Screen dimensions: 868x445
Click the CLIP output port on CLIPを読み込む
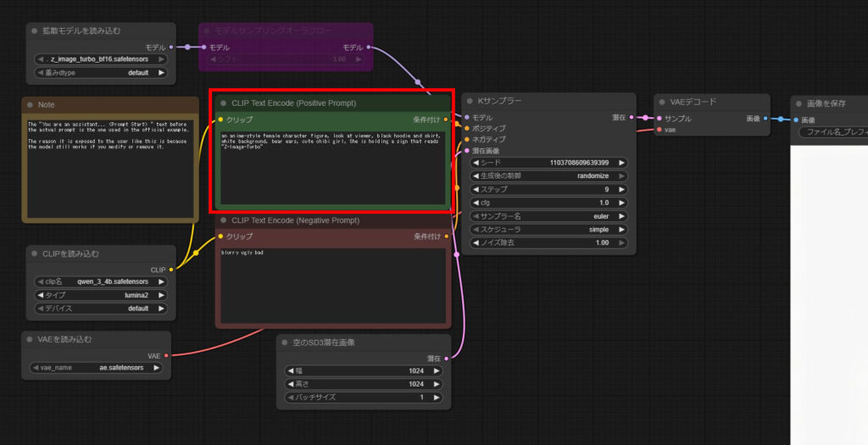pos(171,270)
